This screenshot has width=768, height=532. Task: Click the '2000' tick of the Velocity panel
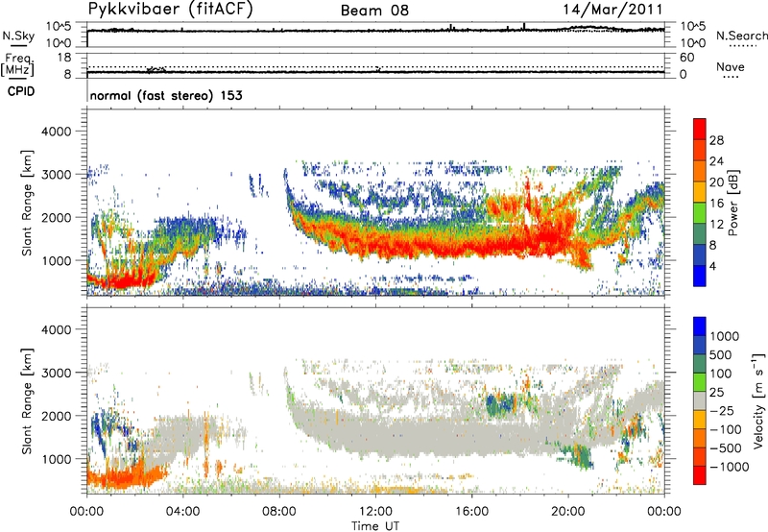[x=56, y=416]
